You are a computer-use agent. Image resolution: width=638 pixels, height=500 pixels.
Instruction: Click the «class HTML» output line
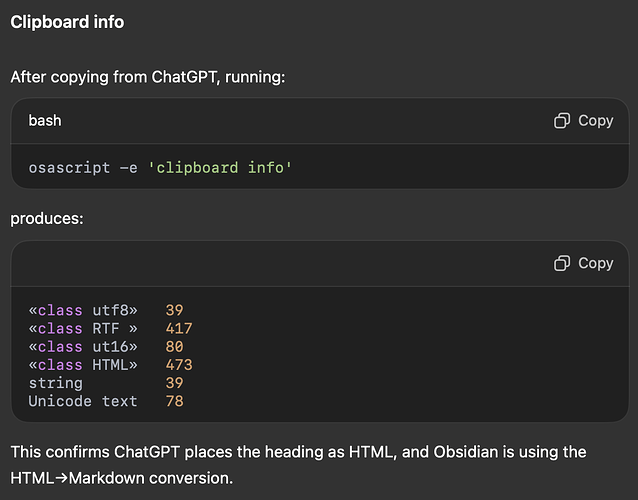tap(83, 365)
